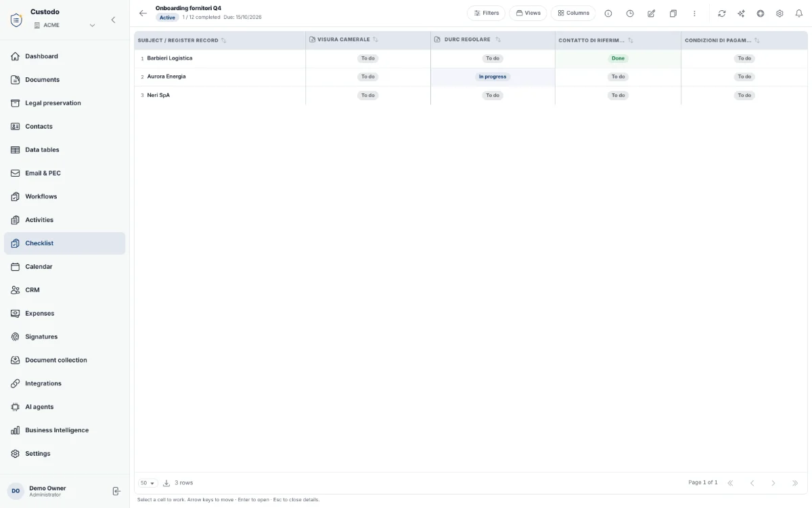Click the edit pencil icon
Screen dimensions: 812x508
click(651, 14)
